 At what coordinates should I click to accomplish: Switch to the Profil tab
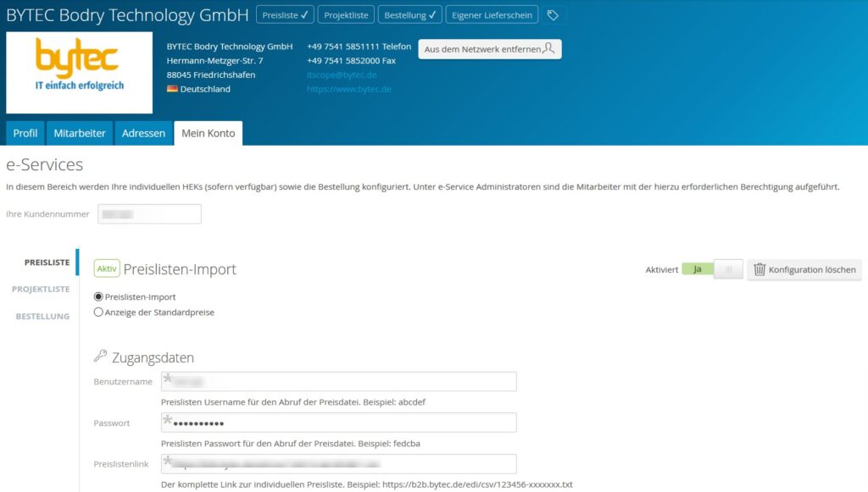pyautogui.click(x=25, y=133)
